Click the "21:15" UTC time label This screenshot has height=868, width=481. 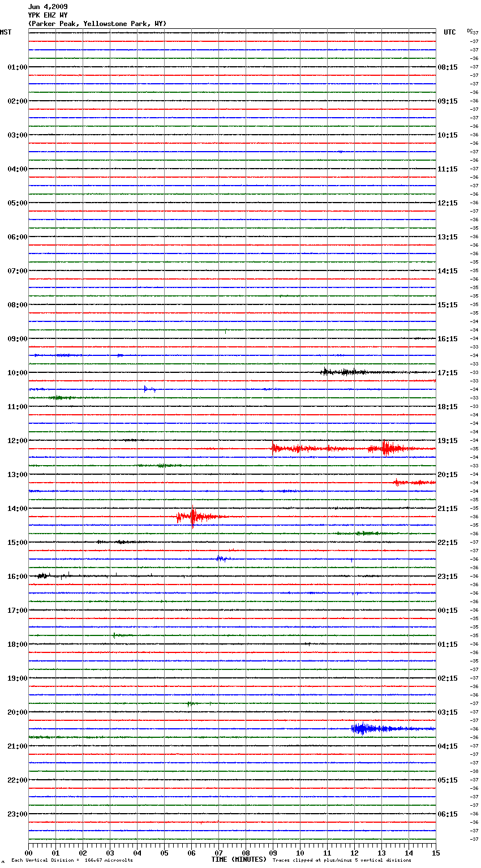coord(448,509)
